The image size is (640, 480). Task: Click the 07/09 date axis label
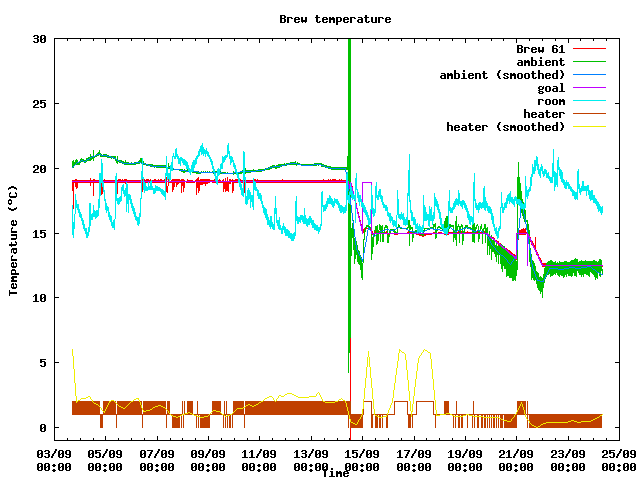point(157,454)
